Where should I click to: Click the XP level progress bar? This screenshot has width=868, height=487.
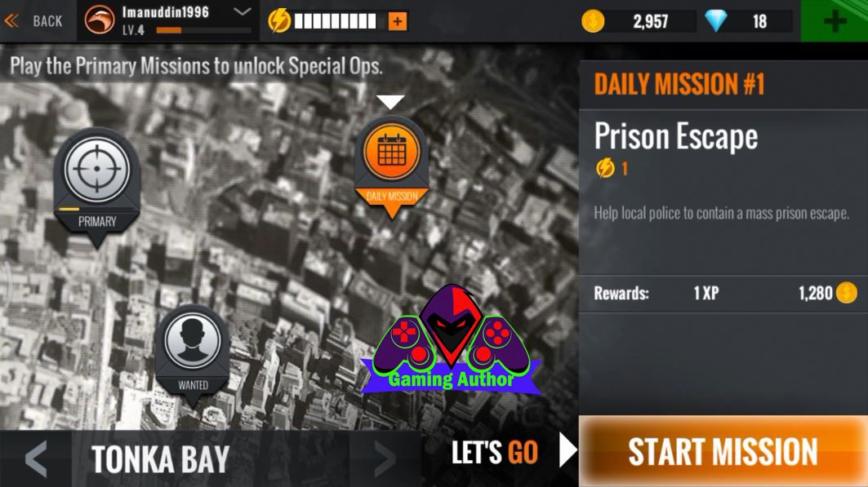pos(203,30)
